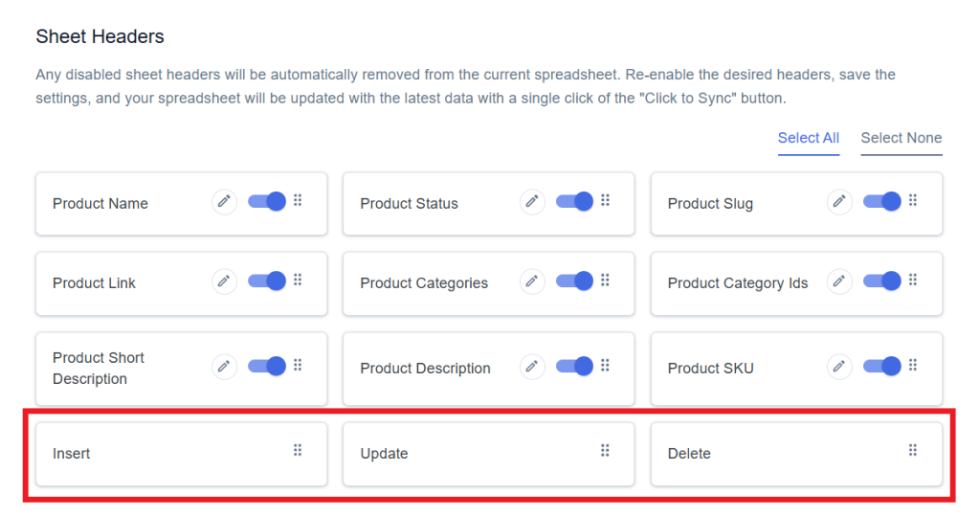The image size is (980, 517).
Task: Click the drag handle of Update card
Action: [605, 450]
